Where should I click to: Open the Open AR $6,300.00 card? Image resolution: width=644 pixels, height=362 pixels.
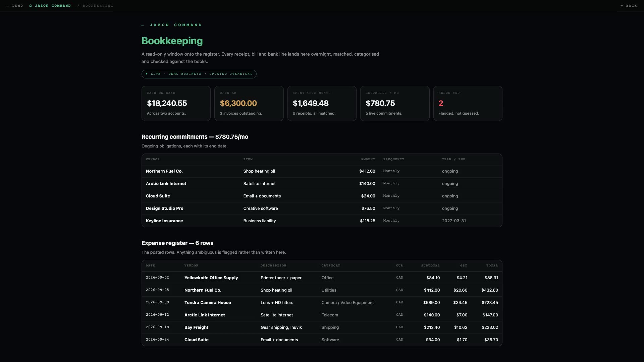(249, 103)
